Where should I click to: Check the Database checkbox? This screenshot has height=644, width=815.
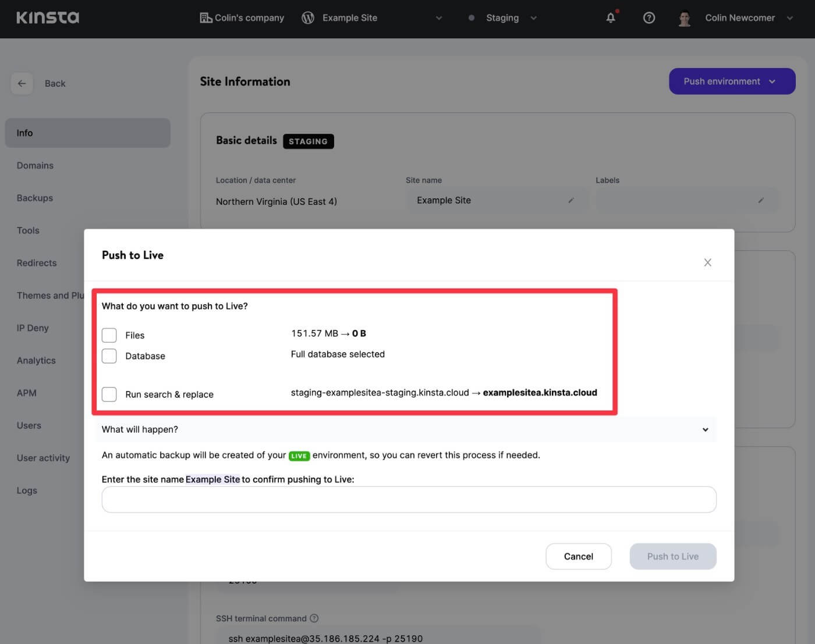tap(109, 355)
